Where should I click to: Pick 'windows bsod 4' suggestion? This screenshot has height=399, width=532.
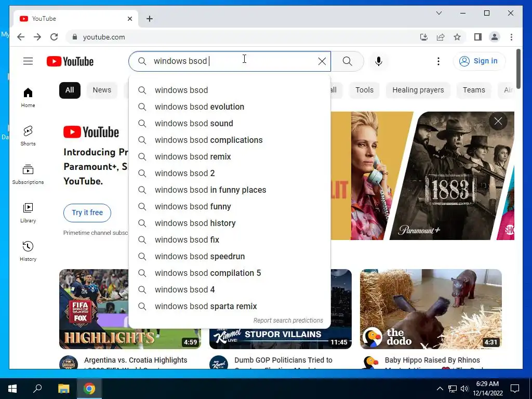(230, 289)
